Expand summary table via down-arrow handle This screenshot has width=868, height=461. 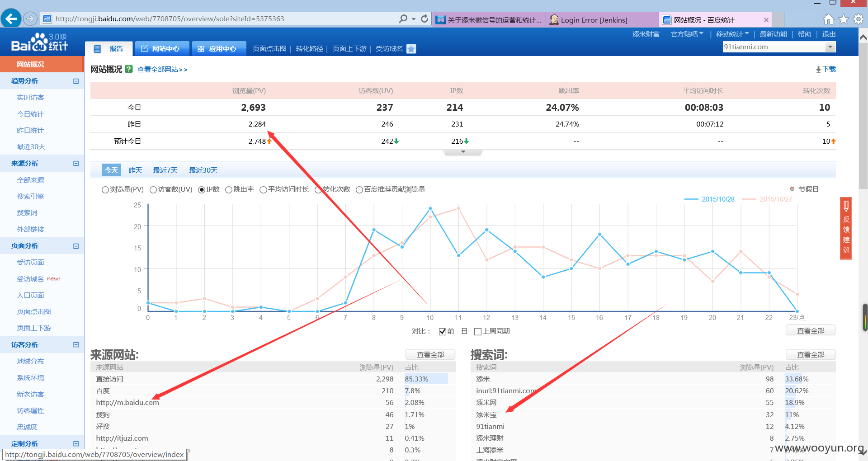click(463, 152)
